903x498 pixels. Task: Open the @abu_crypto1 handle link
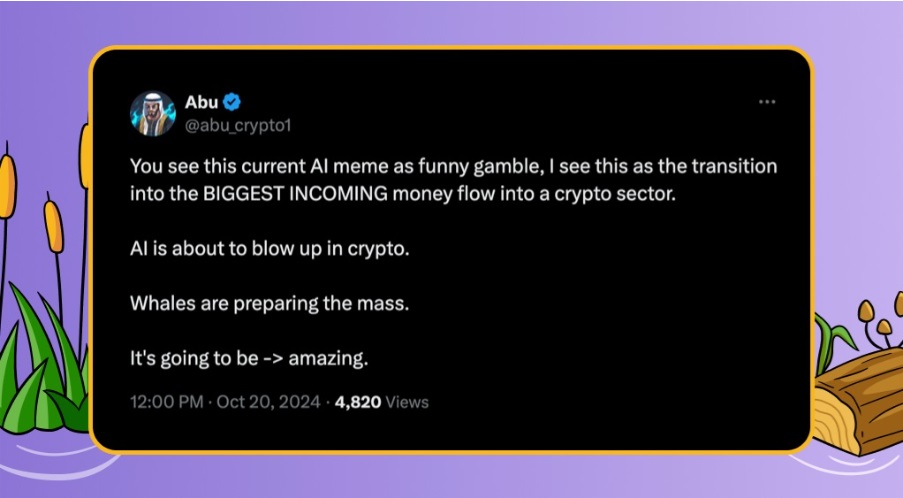(238, 125)
